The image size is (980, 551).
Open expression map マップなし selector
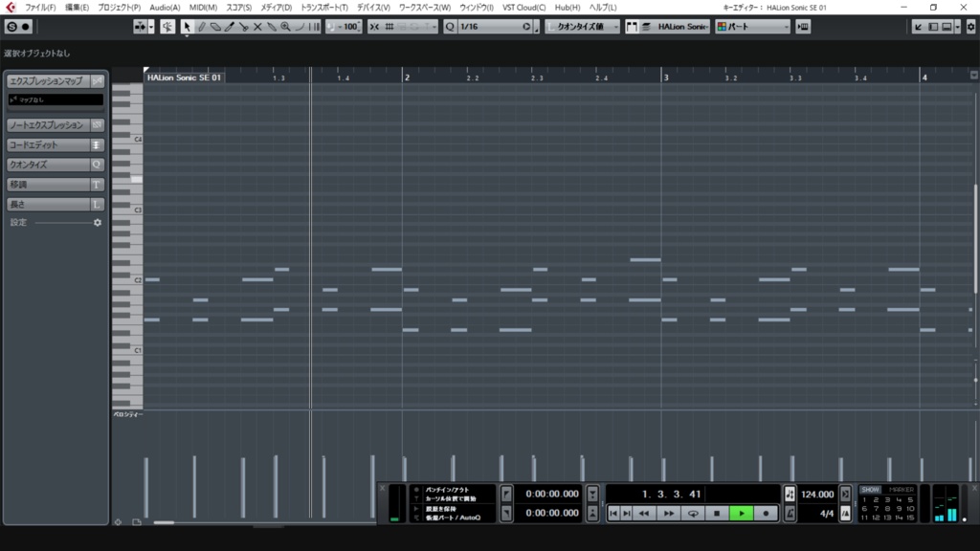coord(56,99)
